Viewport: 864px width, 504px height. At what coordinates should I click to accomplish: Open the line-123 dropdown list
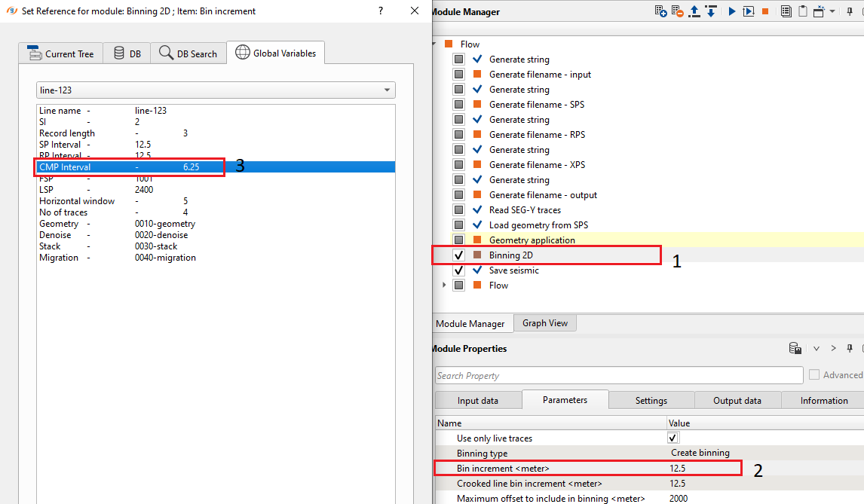coord(387,90)
